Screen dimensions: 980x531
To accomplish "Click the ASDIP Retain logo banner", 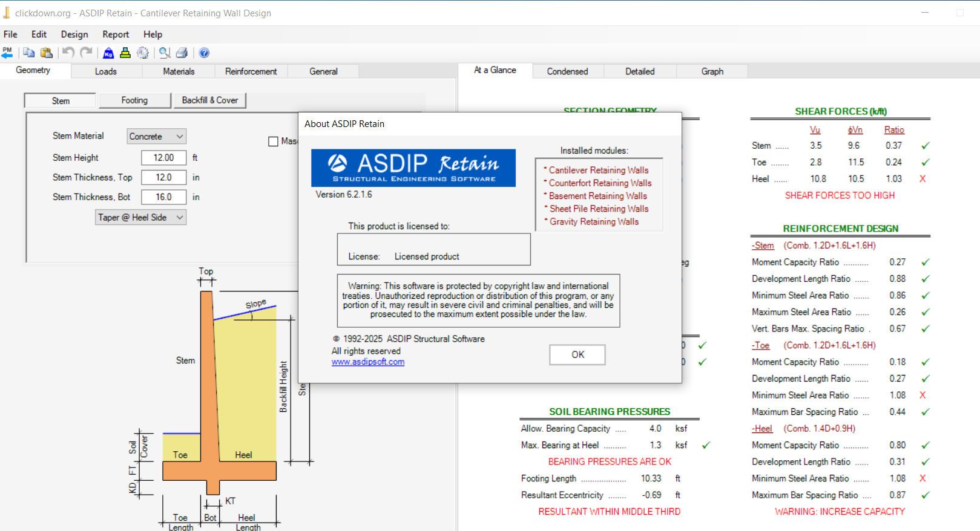I will (x=413, y=168).
